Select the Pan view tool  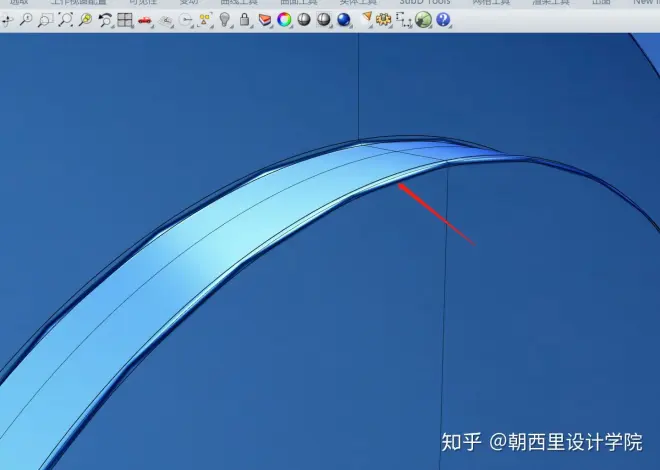7,20
